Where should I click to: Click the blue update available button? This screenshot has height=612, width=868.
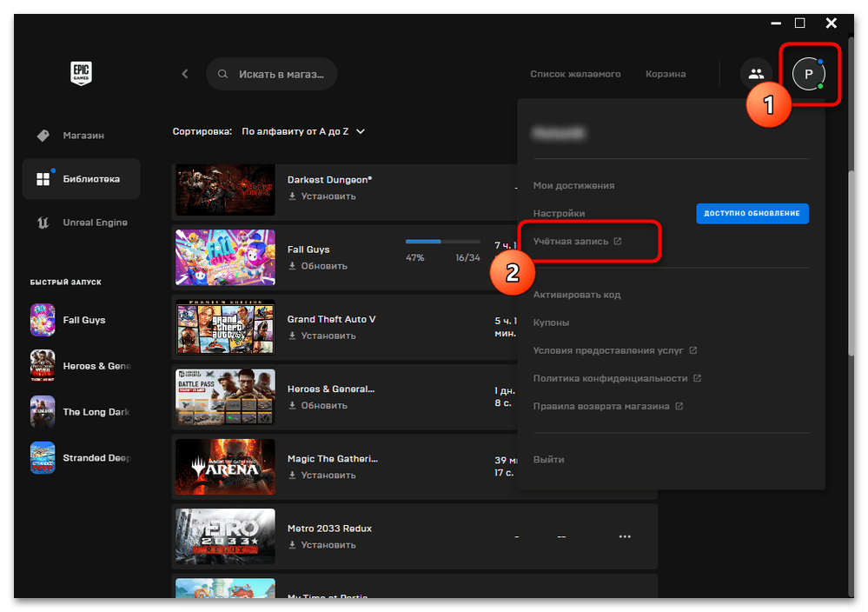pyautogui.click(x=752, y=213)
